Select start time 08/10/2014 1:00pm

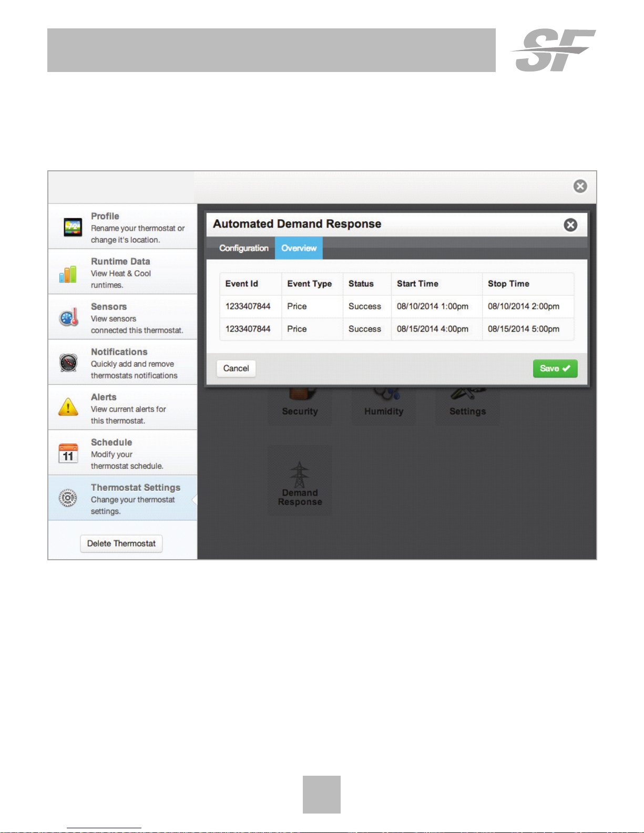(433, 306)
